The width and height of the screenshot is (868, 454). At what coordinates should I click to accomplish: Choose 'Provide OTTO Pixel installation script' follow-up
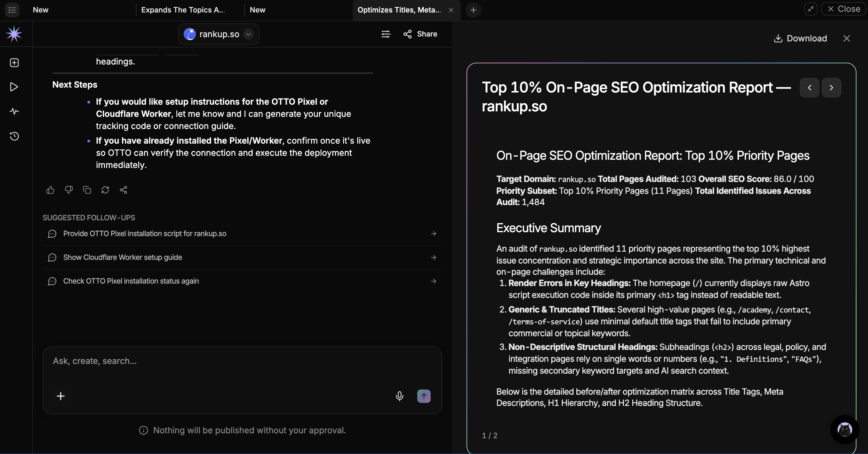point(242,234)
